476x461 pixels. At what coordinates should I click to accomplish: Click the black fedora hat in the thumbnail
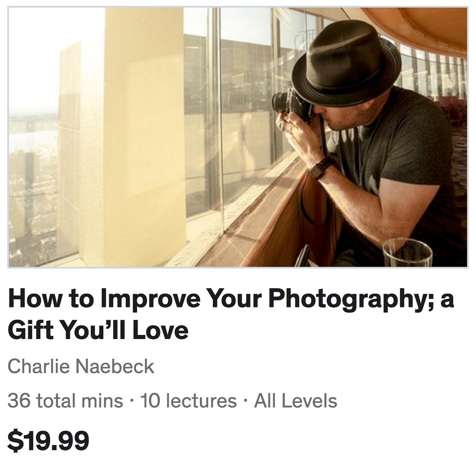point(346,65)
